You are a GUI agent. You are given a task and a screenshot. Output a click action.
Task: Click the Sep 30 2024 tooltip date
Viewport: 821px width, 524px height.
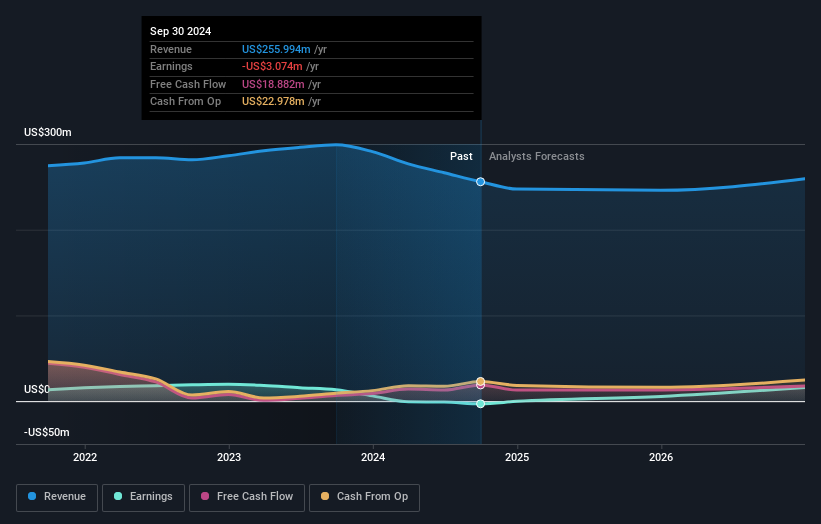(181, 31)
